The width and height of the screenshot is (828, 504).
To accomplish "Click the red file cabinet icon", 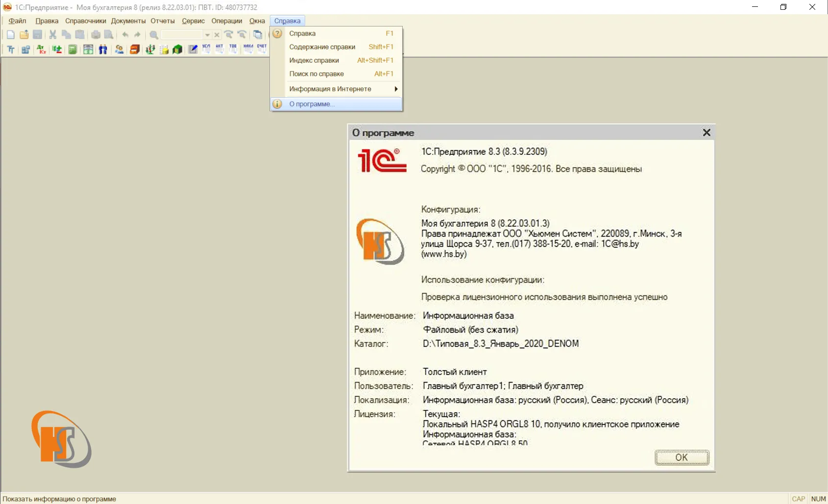I will click(135, 49).
